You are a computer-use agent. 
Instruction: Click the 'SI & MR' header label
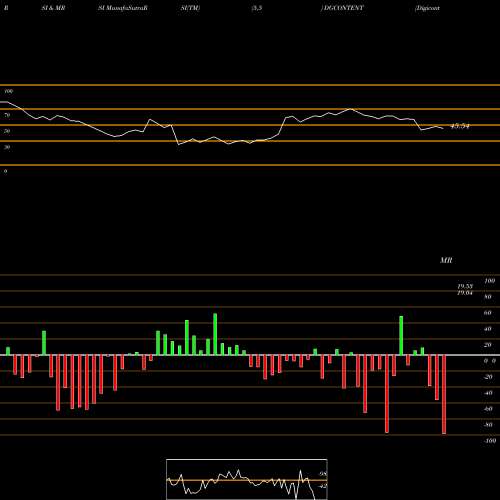[53, 8]
